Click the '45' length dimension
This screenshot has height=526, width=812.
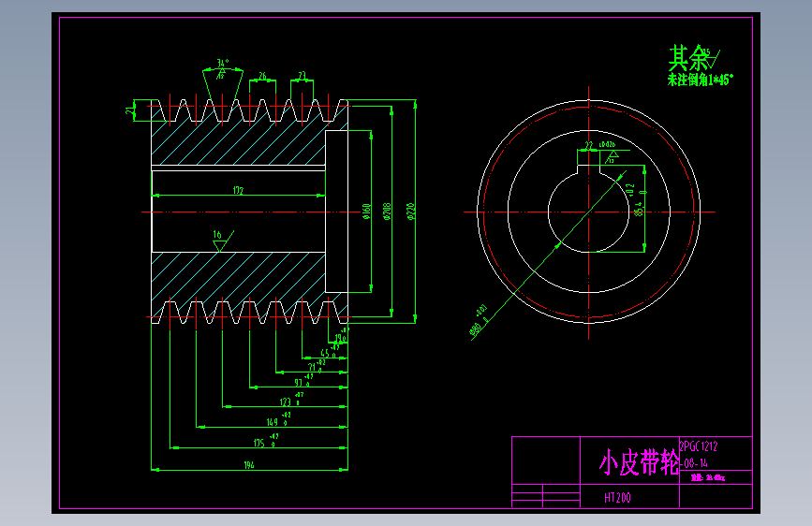[325, 353]
